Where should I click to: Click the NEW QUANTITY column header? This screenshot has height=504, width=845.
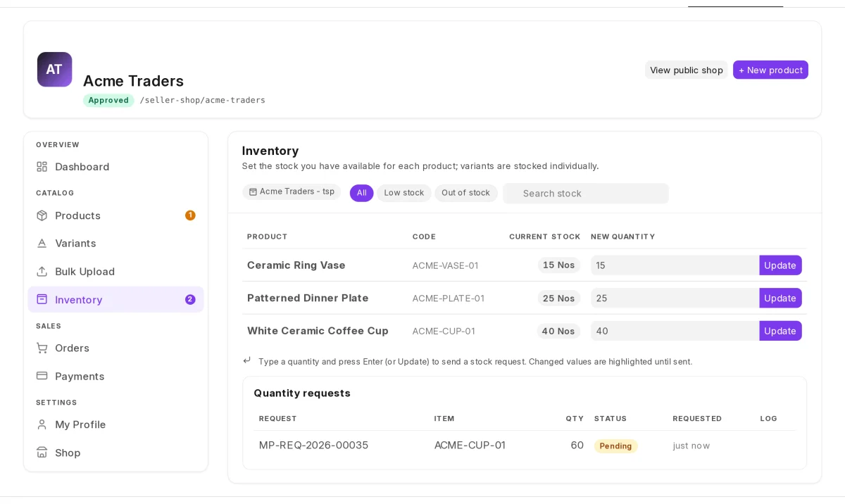(x=623, y=237)
